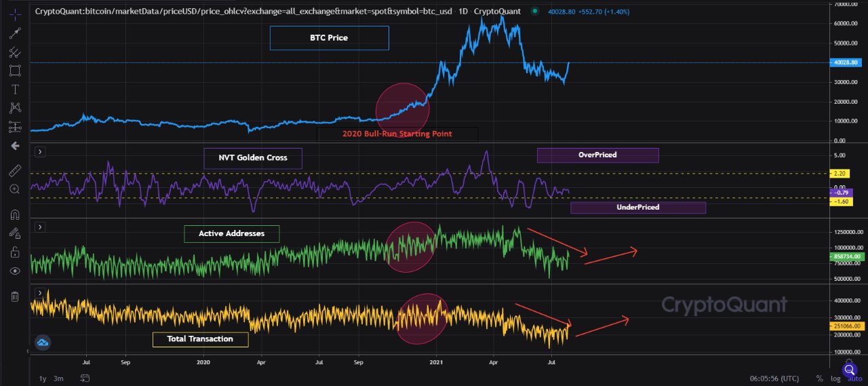Image resolution: width=868 pixels, height=386 pixels.
Task: Click the 2020 label on time axis
Action: 203,362
